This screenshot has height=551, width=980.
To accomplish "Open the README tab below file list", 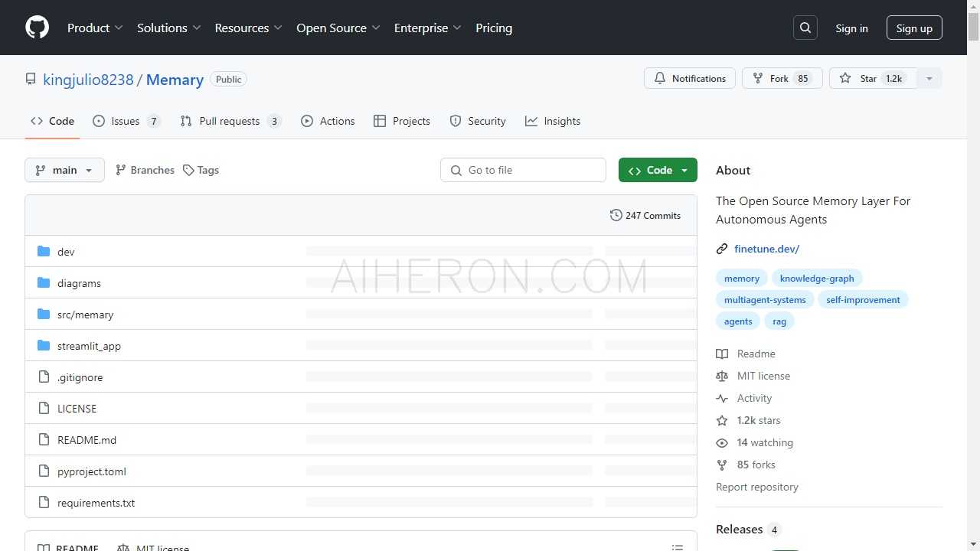I will click(69, 546).
